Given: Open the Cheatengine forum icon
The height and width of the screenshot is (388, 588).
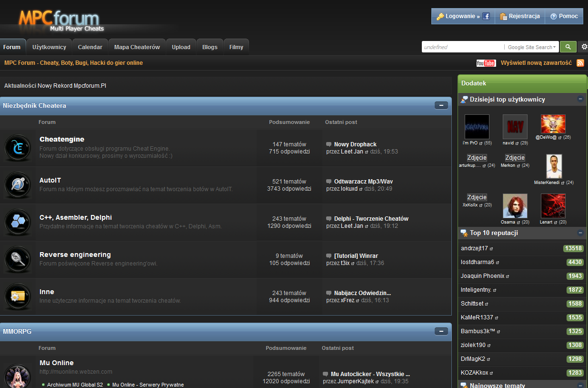Looking at the screenshot, I should pyautogui.click(x=18, y=148).
